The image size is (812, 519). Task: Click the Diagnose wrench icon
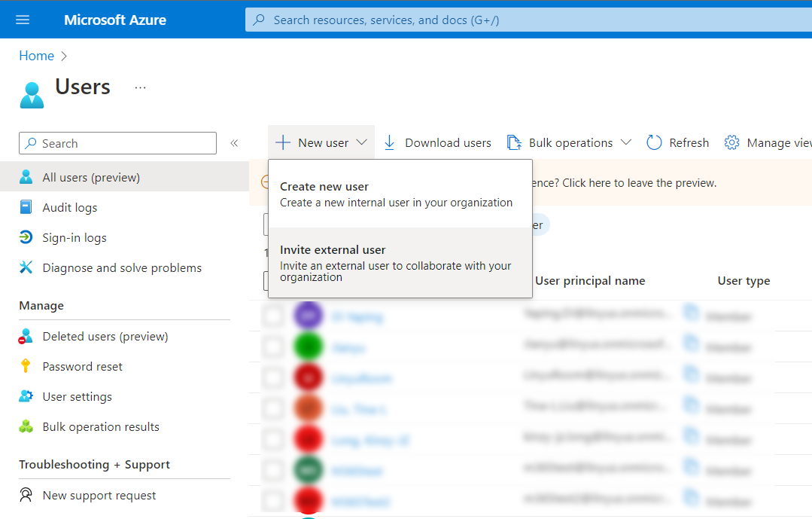pos(26,267)
